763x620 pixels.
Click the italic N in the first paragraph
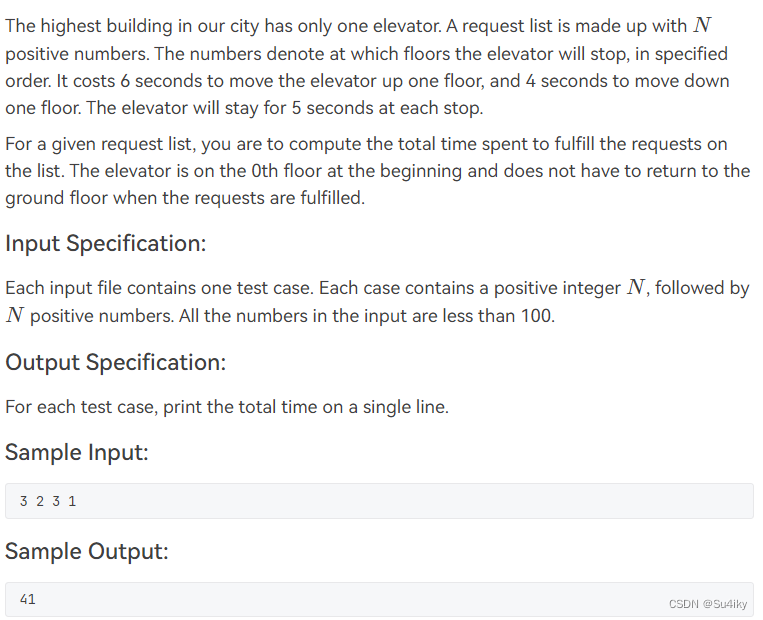tap(702, 25)
